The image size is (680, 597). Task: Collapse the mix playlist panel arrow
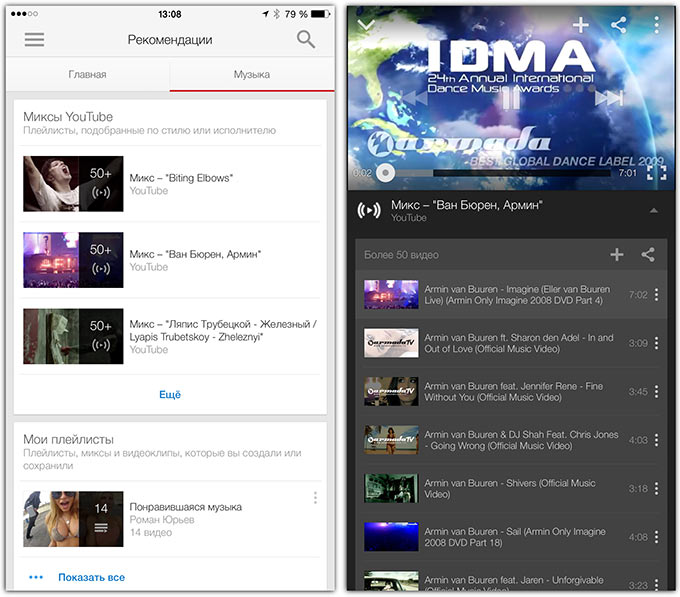(654, 211)
